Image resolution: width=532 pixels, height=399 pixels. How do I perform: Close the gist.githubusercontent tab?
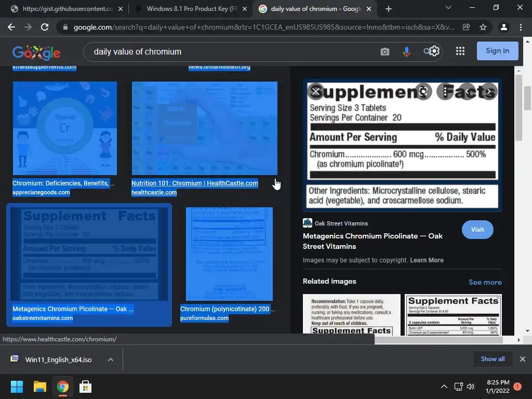coord(121,9)
